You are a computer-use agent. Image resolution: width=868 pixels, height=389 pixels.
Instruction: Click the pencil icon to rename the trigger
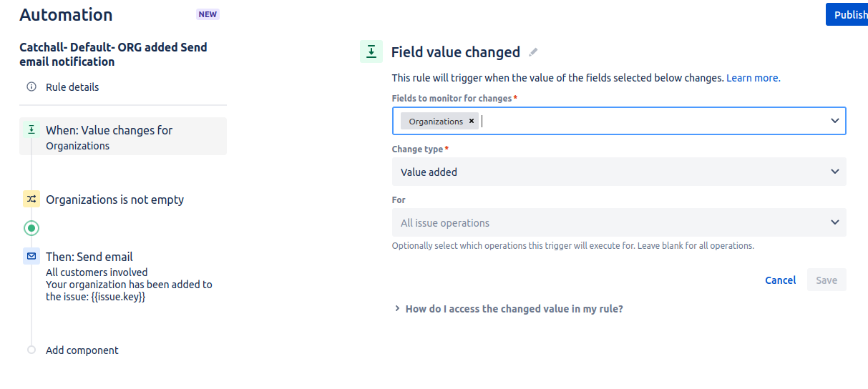[x=533, y=52]
